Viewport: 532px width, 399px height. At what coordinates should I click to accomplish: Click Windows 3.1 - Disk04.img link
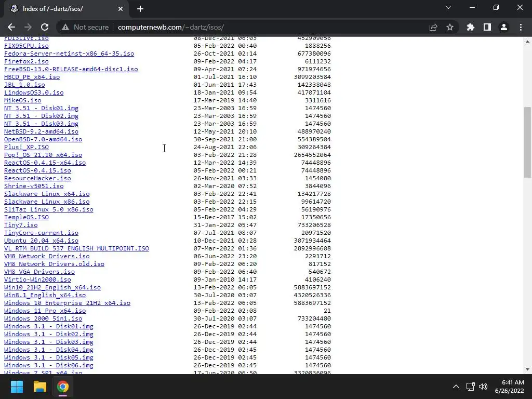click(x=49, y=350)
